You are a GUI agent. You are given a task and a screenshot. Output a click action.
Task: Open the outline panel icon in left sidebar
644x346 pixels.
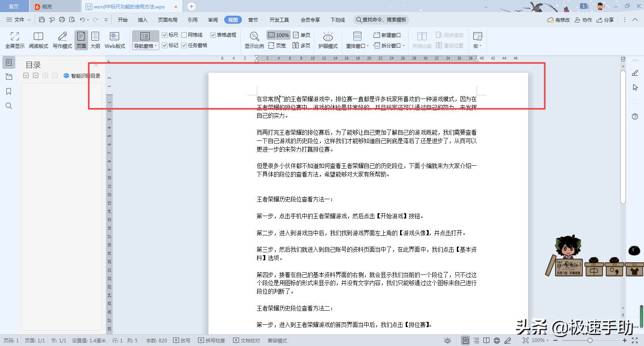pos(9,62)
